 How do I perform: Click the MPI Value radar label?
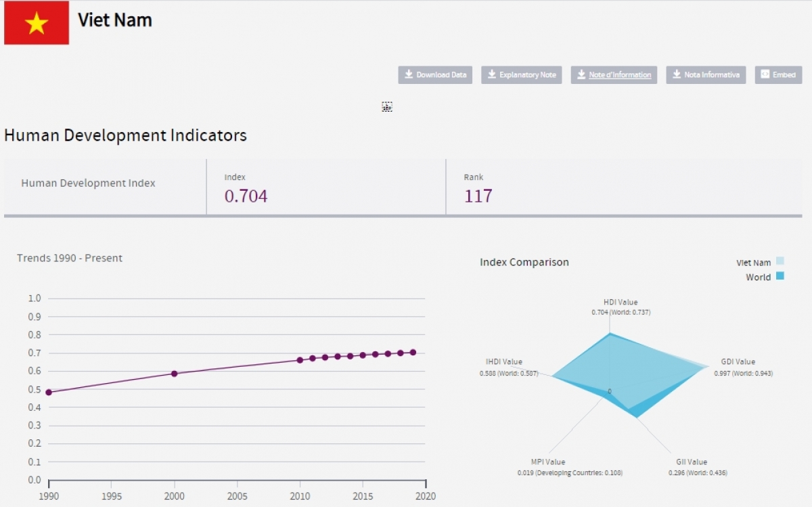(x=548, y=462)
